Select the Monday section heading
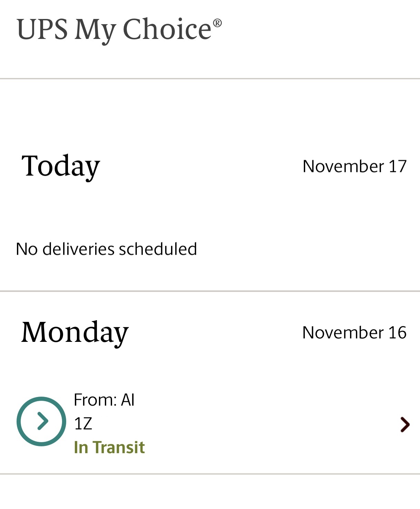 point(75,332)
